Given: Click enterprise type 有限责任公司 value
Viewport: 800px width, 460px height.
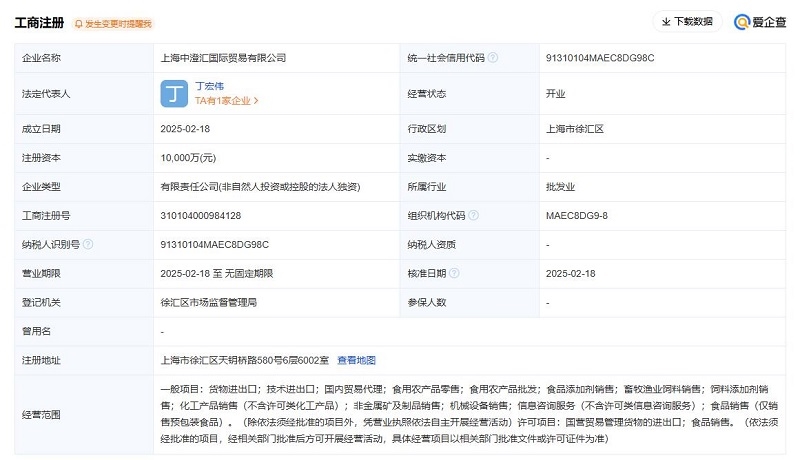Looking at the screenshot, I should tap(260, 187).
